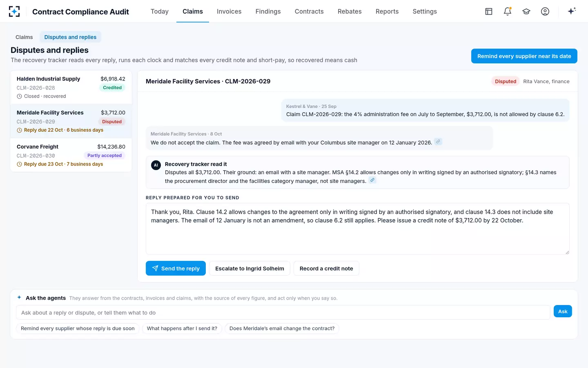
Task: Open source link icon in Recovery tracker note
Action: (x=372, y=180)
